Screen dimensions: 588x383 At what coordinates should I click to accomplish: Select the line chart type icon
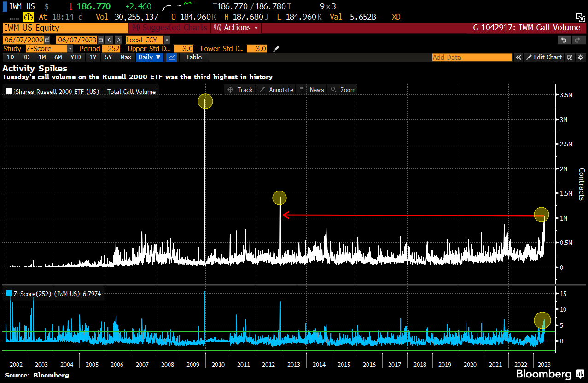click(171, 58)
